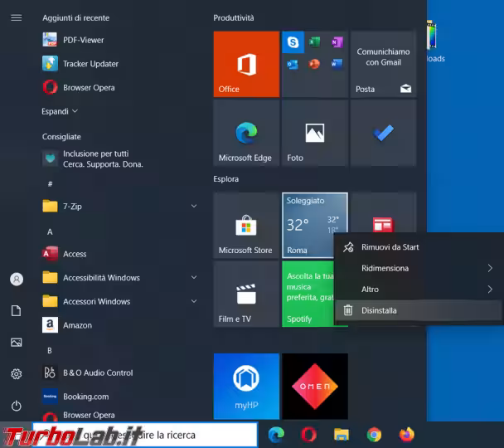Viewport: 504px width, 448px height.
Task: Open Chrome from the taskbar
Action: (x=374, y=435)
